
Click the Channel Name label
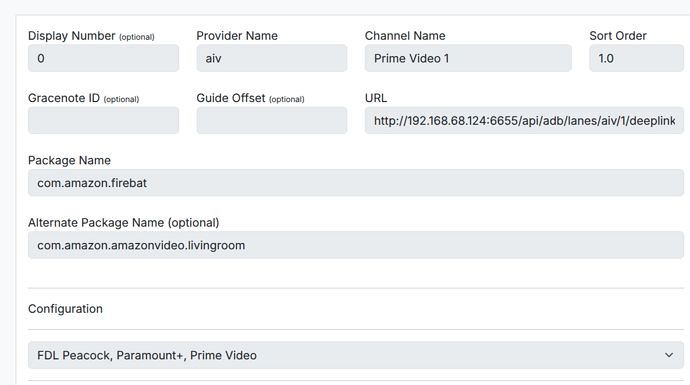[405, 36]
